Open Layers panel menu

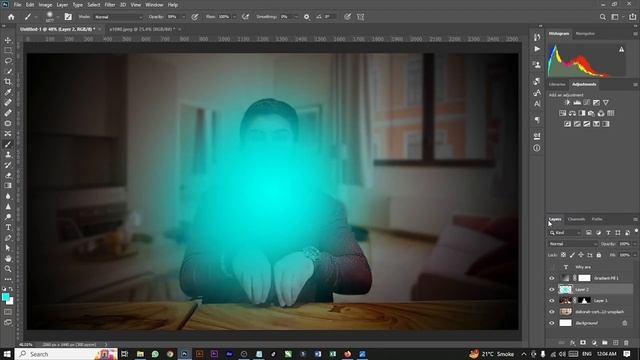pos(635,220)
